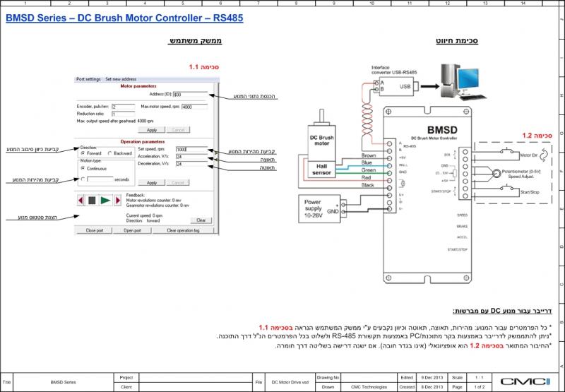Select the Backward direction radio button

pyautogui.click(x=110, y=153)
